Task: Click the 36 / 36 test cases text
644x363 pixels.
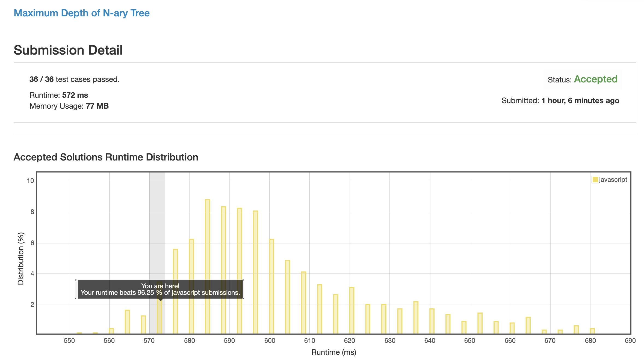Action: coord(75,79)
